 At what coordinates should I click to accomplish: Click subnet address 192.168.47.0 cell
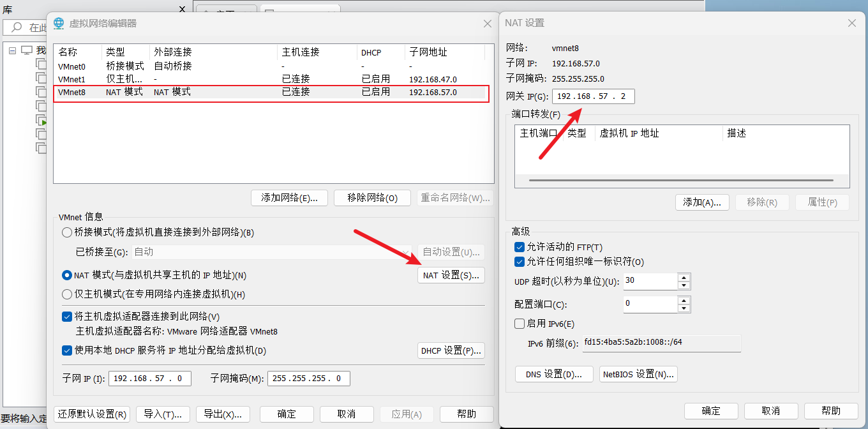(x=433, y=80)
